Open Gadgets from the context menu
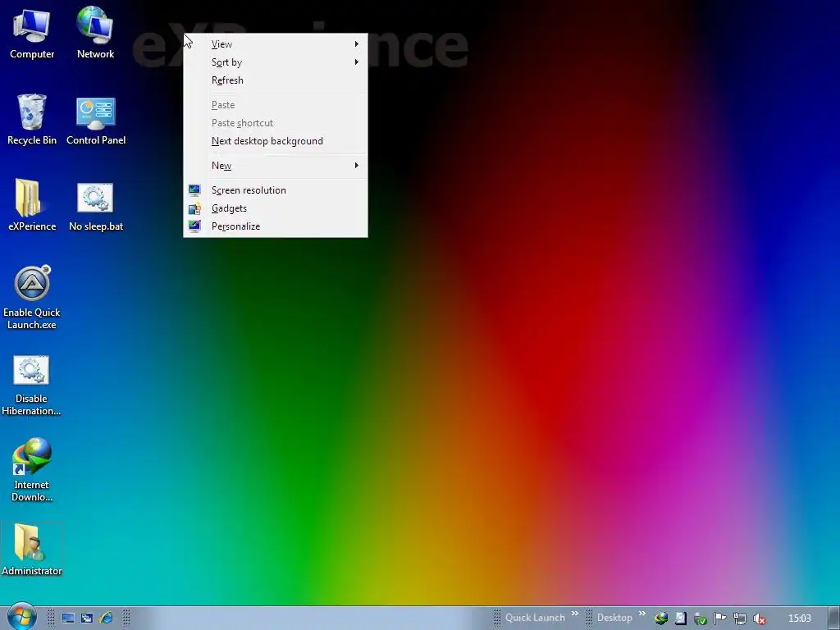The width and height of the screenshot is (840, 630). 276,208
